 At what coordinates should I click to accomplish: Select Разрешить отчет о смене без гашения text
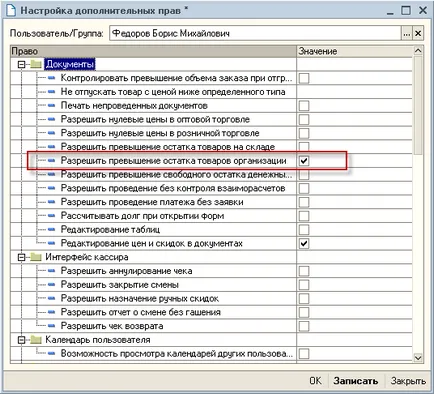(141, 312)
